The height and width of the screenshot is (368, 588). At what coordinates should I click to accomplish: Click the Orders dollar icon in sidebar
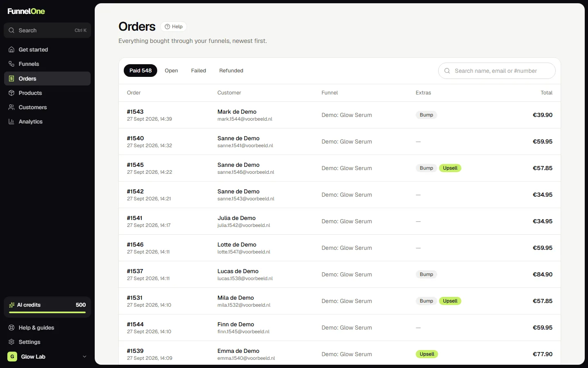coord(11,79)
